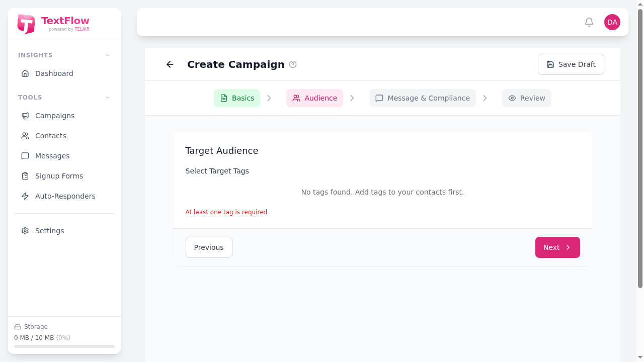Switch to the Basics step

(237, 98)
